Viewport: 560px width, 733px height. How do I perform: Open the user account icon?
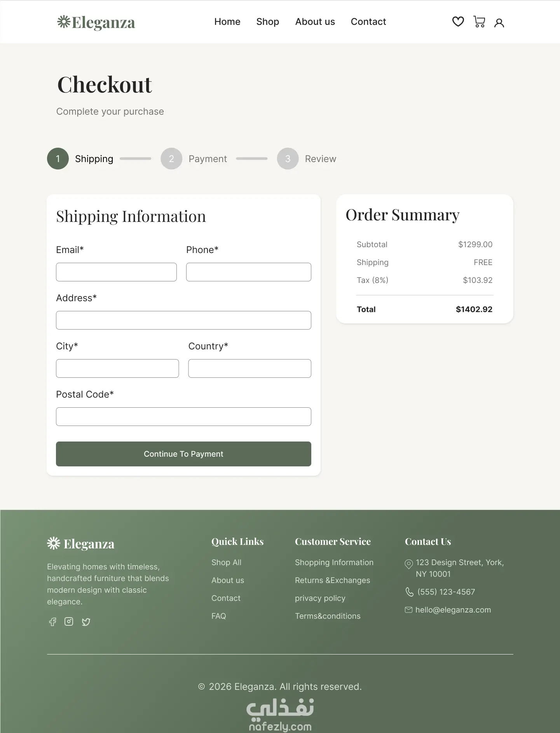499,23
